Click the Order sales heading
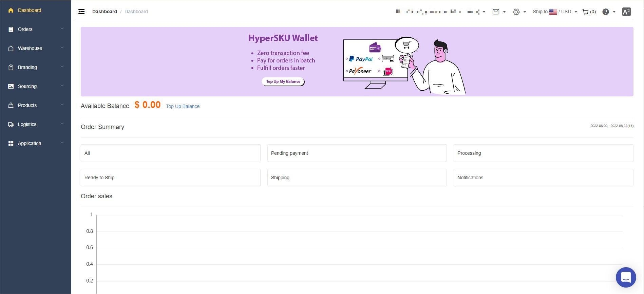Image resolution: width=644 pixels, height=294 pixels. pos(96,196)
